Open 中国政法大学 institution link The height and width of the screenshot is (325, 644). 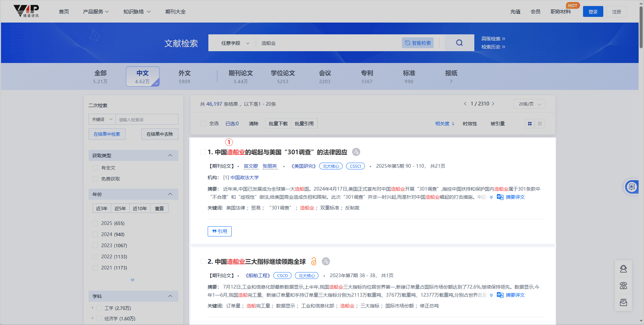click(244, 177)
